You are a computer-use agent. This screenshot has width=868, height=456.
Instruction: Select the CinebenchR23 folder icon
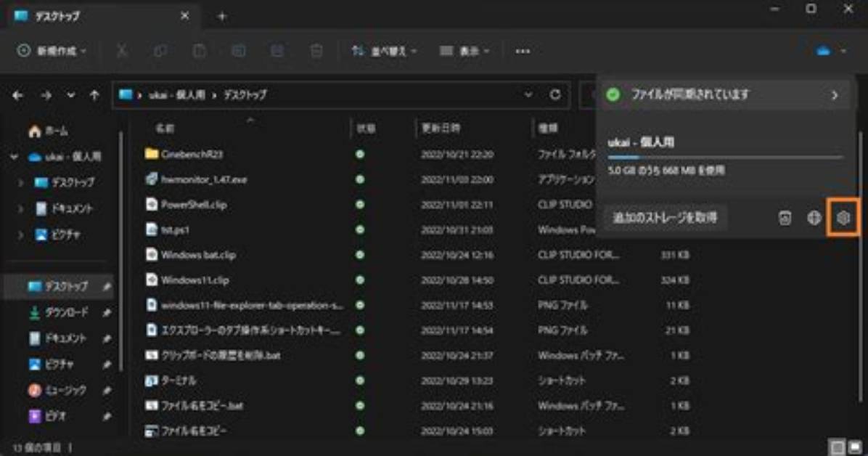[x=151, y=153]
